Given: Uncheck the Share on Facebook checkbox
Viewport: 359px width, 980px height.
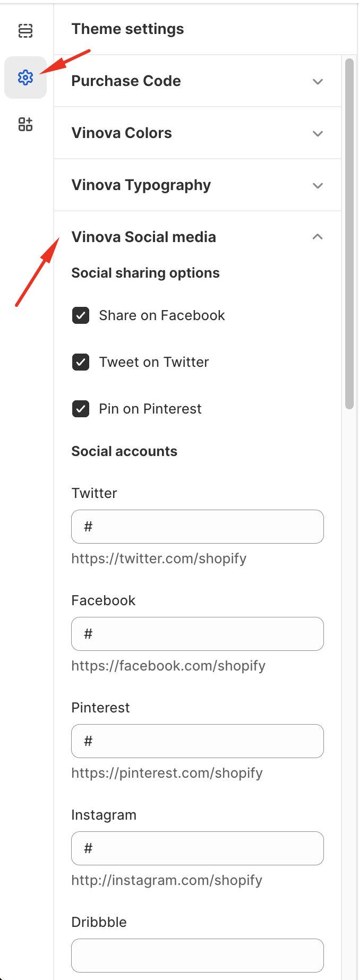Looking at the screenshot, I should 81,315.
